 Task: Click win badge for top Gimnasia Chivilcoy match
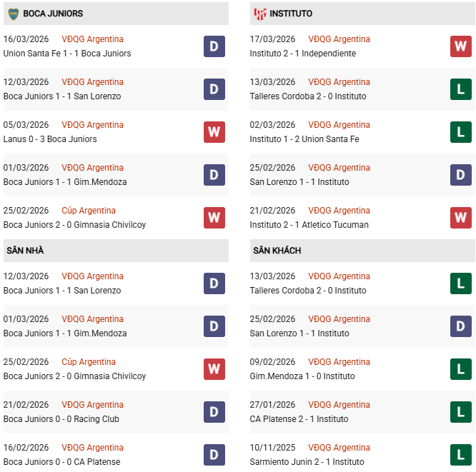(214, 218)
